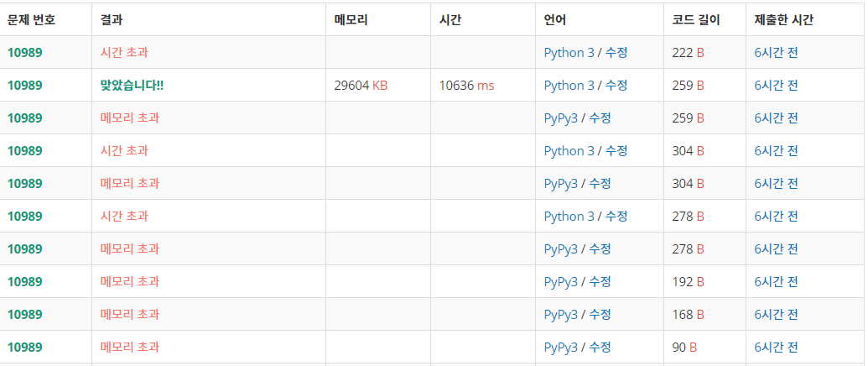Click 메모리 초과 result in the PyPy3 259 B row
868x366 pixels.
129,118
